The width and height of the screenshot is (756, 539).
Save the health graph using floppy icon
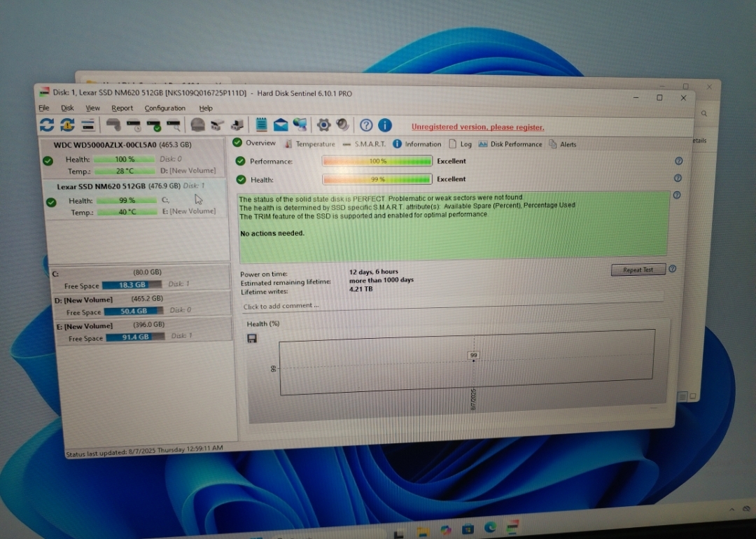point(252,338)
